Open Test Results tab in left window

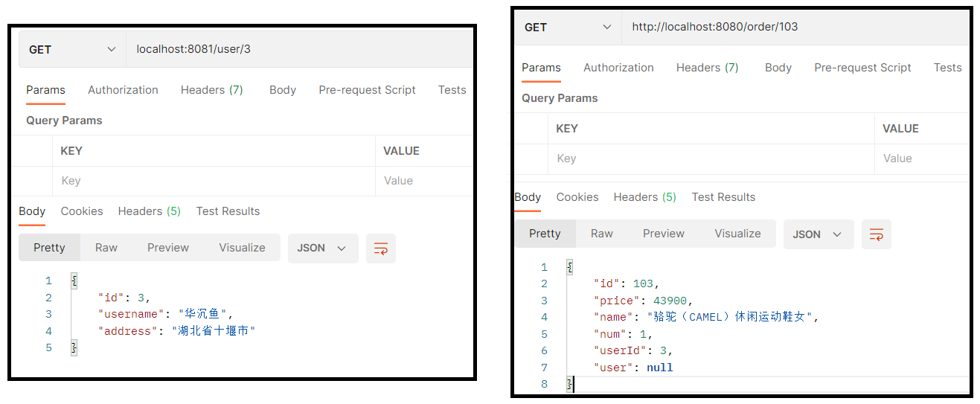pos(228,211)
